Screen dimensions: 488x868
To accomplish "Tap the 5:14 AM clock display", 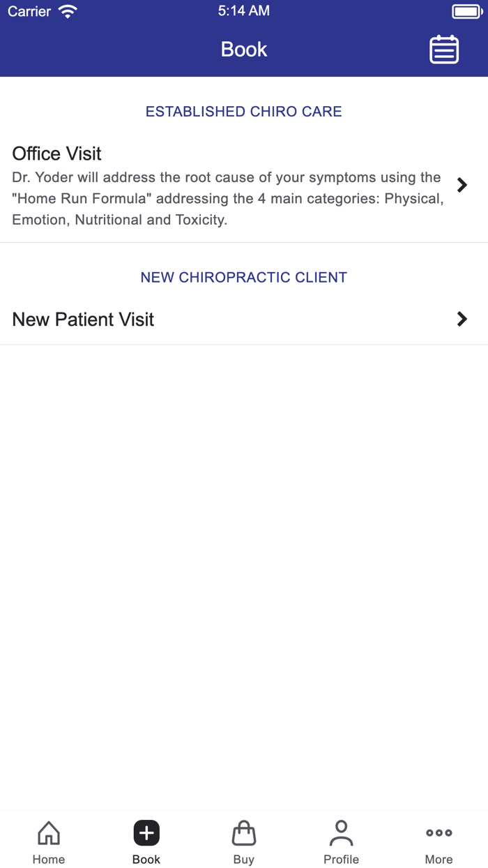I will (243, 10).
